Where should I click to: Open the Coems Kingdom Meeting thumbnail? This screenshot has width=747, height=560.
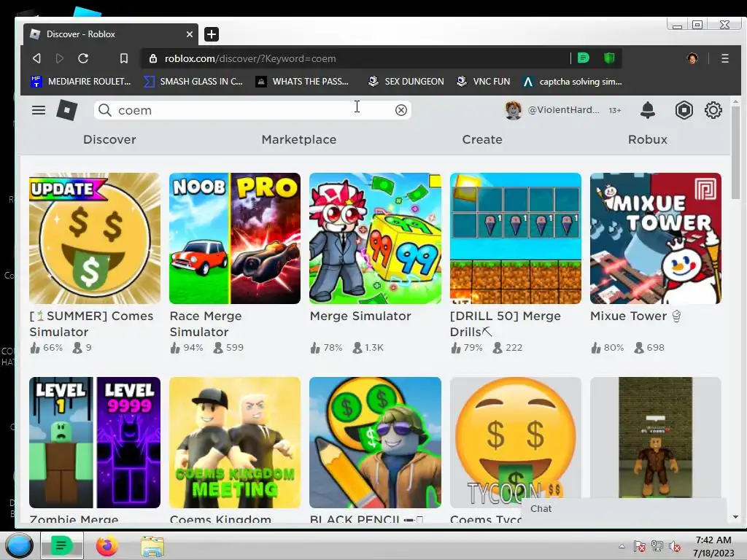(235, 443)
